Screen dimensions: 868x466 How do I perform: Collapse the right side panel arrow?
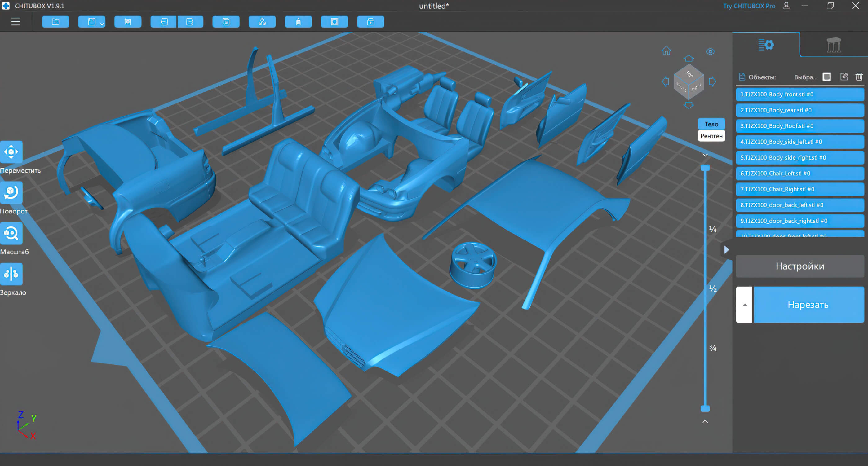(x=726, y=250)
